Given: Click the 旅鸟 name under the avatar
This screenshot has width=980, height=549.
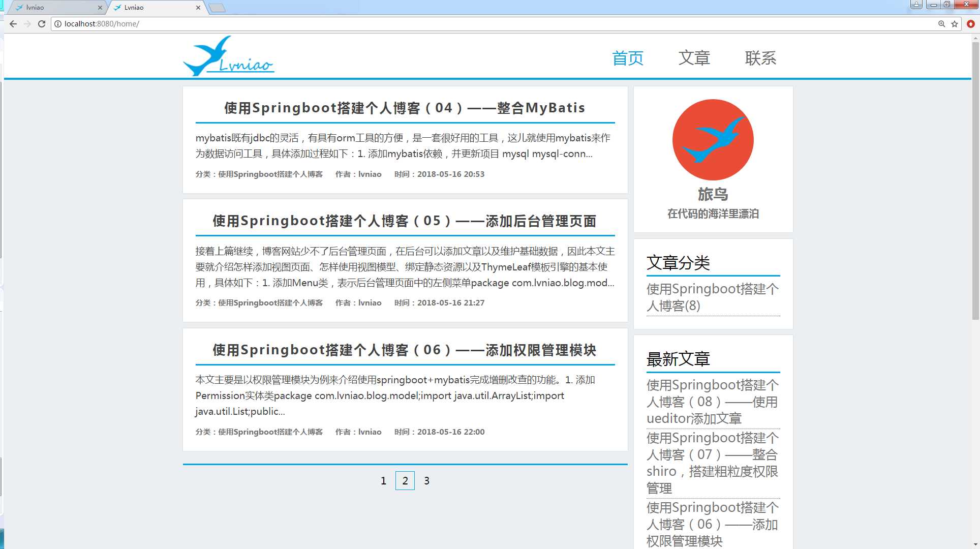Looking at the screenshot, I should click(713, 194).
